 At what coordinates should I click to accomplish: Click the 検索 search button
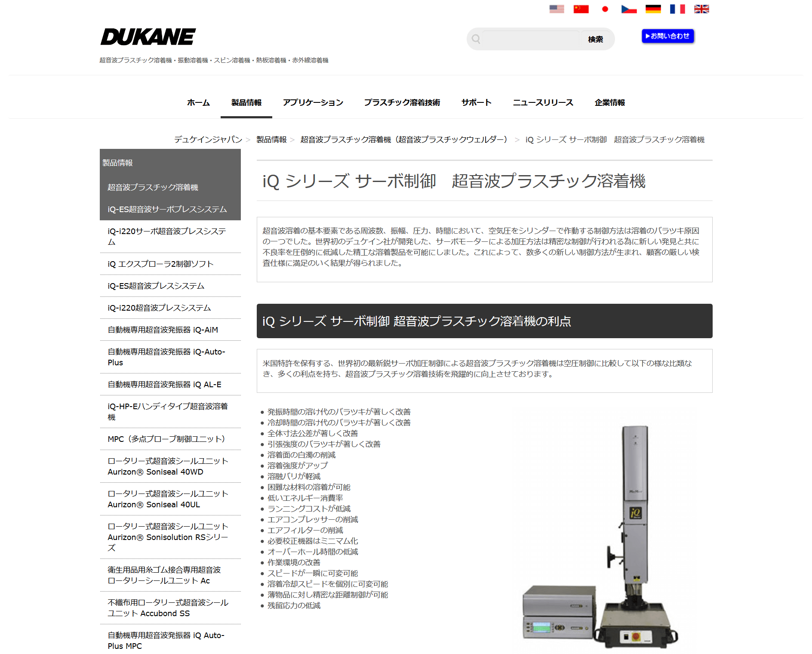point(595,39)
